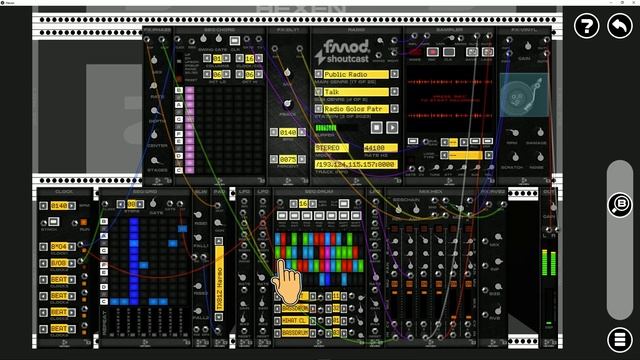Click the D note key in SEQ/GRID
Image resolution: width=640 pixels, height=360 pixels.
tap(104, 287)
